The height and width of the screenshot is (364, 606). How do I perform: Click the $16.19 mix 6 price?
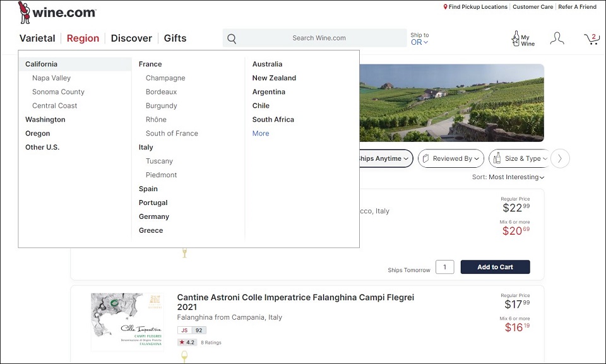517,327
